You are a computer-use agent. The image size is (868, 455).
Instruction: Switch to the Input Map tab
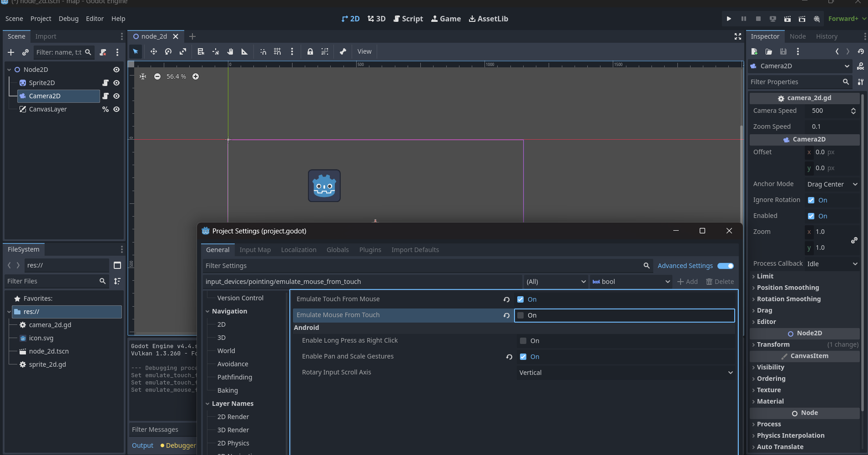click(x=255, y=250)
